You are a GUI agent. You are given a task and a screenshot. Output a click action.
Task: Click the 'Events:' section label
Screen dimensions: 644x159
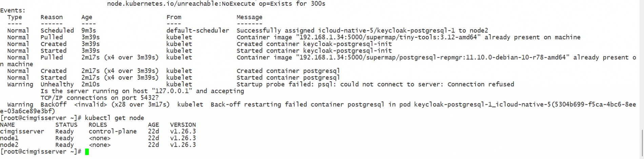coord(13,11)
